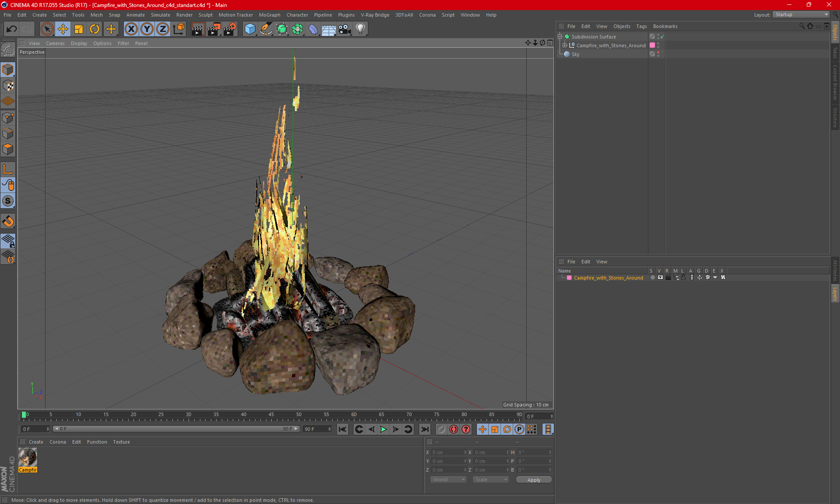The image size is (840, 504).
Task: Go to end of animation
Action: (425, 429)
